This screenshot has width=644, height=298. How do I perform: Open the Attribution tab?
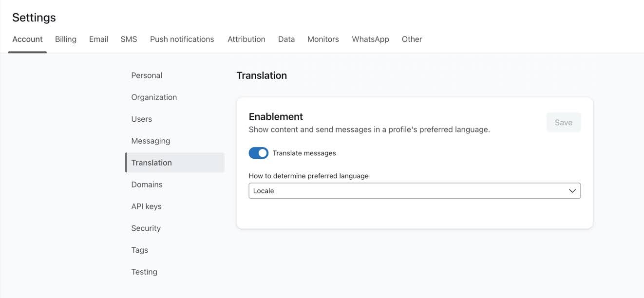click(246, 39)
